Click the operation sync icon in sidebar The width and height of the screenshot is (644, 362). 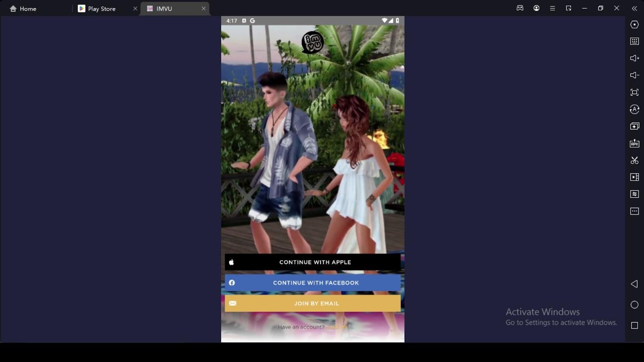(x=634, y=109)
